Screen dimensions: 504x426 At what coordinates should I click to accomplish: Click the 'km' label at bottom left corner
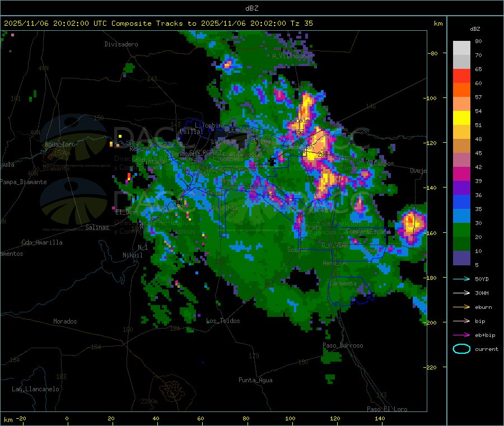pos(8,420)
